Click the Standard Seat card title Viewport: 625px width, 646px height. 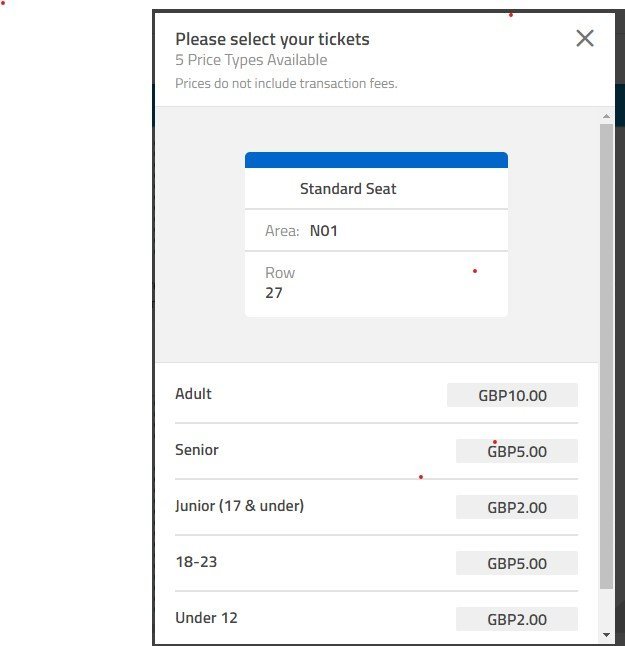click(348, 189)
